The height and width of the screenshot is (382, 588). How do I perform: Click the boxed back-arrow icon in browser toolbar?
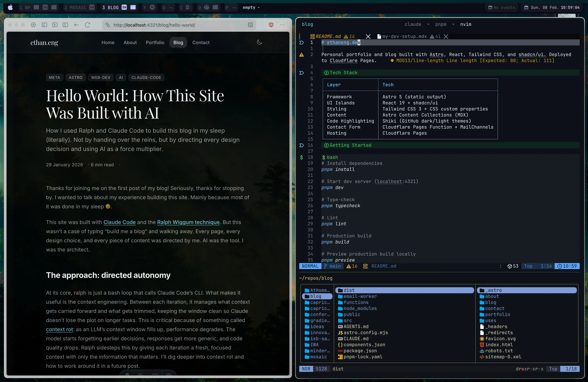coord(55,25)
